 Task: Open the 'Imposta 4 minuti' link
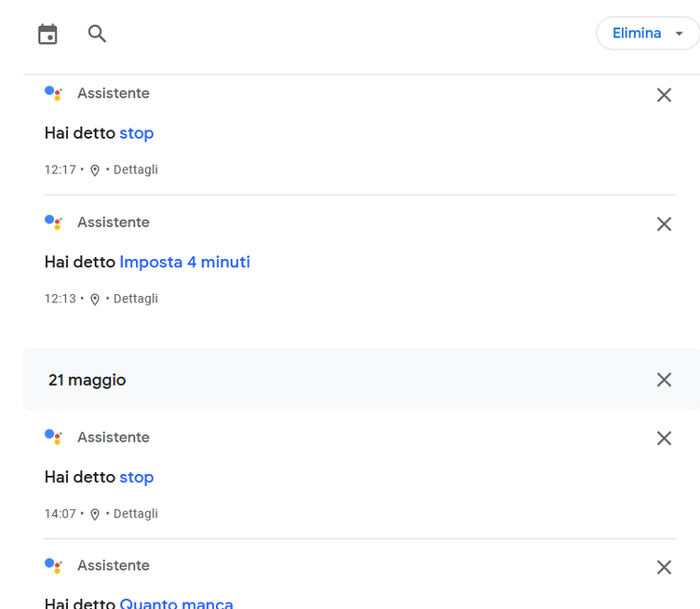click(185, 262)
